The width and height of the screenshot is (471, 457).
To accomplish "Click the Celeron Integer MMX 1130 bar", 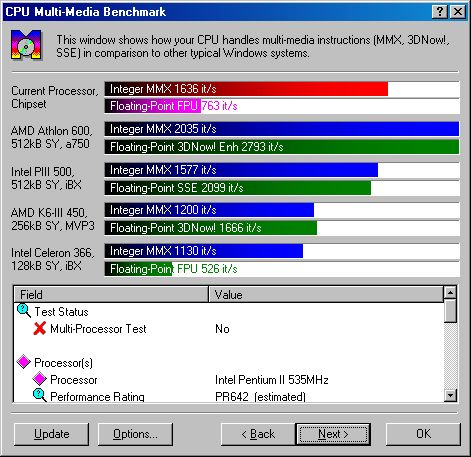I will [x=204, y=251].
